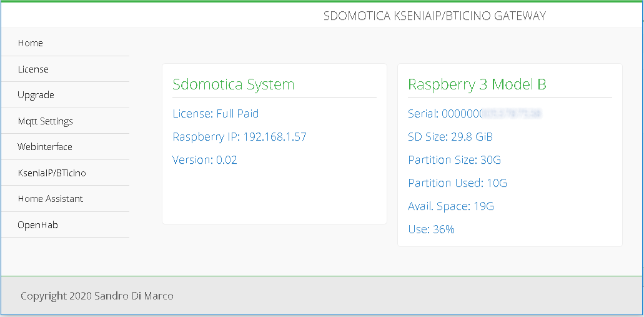Select KseniaIP/BTicino menu entry
This screenshot has width=644, height=317.
coord(52,173)
